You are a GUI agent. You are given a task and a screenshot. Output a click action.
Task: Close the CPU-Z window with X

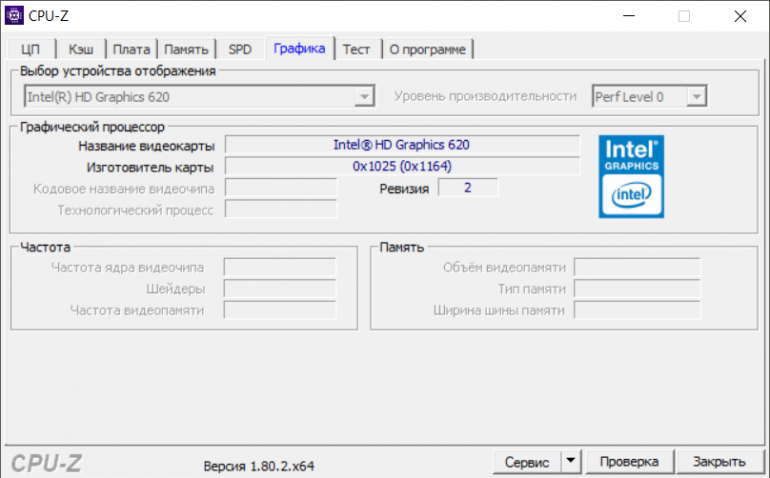(x=740, y=16)
